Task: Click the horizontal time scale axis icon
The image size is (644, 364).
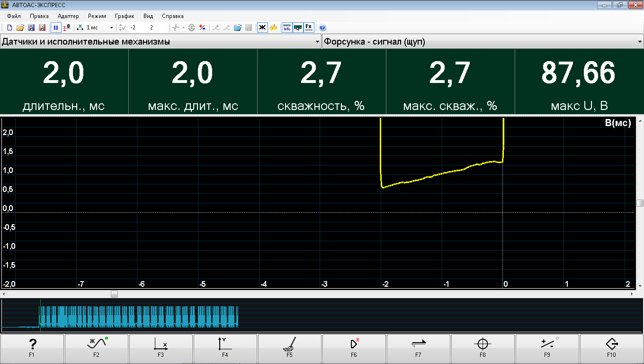Action: (80, 27)
